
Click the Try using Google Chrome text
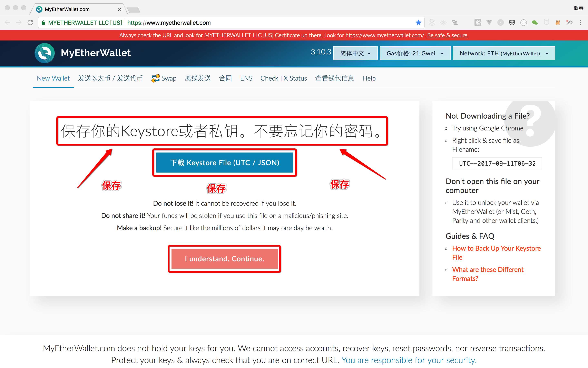tap(488, 128)
